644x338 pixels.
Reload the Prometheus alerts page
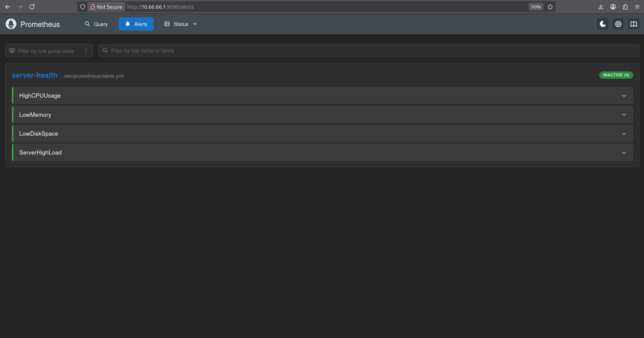tap(32, 7)
